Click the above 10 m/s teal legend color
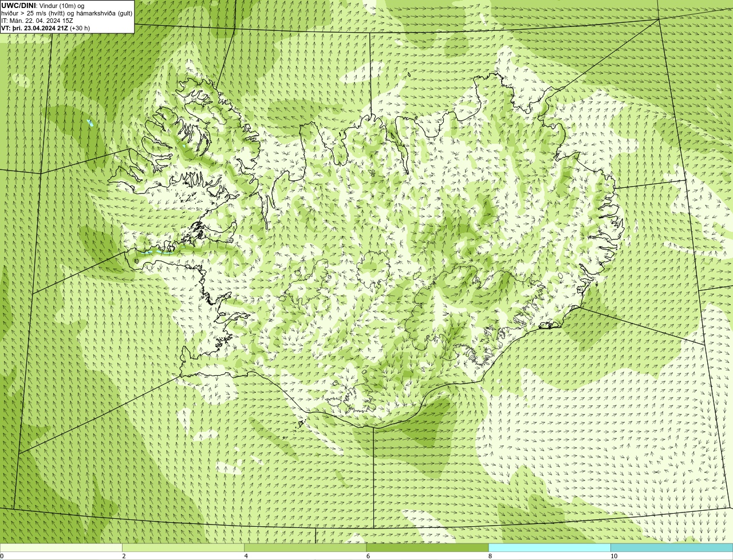This screenshot has width=733, height=560. (x=672, y=548)
